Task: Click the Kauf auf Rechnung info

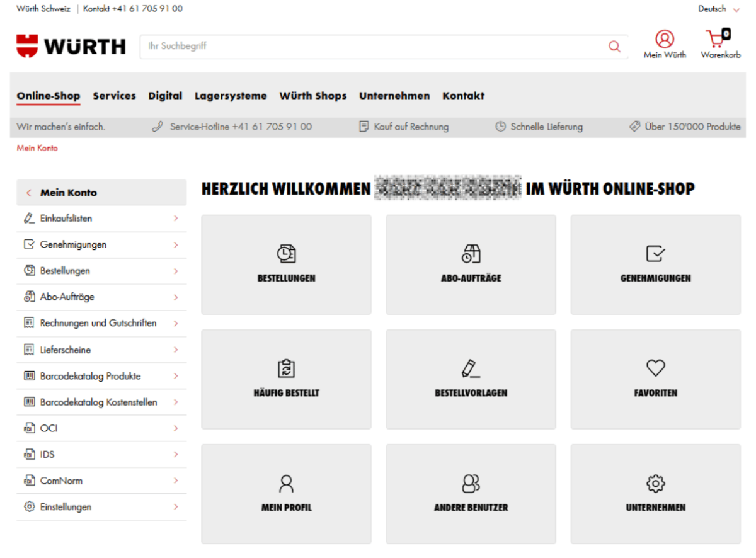Action: [404, 127]
